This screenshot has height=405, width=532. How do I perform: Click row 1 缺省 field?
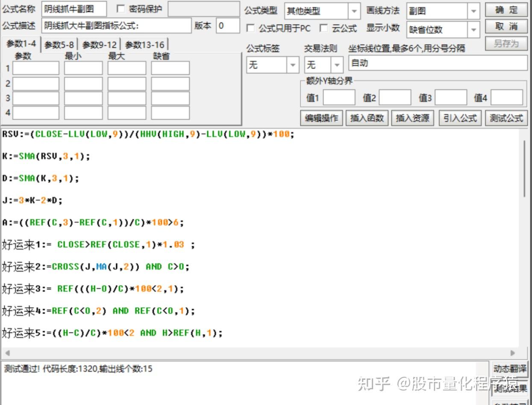(170, 68)
